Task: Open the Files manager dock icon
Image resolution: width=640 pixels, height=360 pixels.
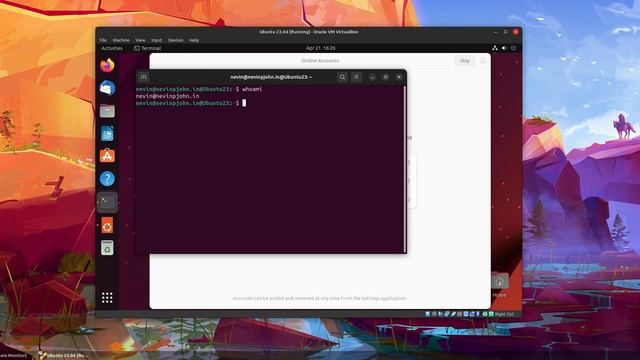Action: pyautogui.click(x=107, y=111)
